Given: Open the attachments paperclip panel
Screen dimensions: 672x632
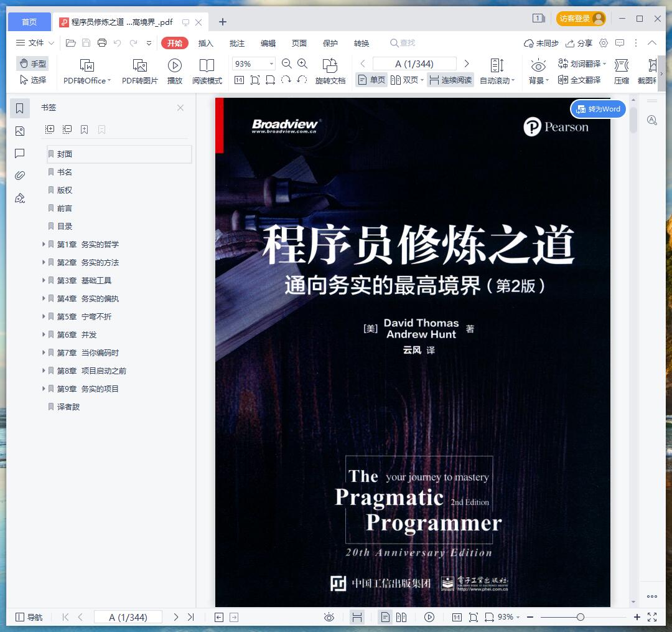Looking at the screenshot, I should pyautogui.click(x=20, y=176).
